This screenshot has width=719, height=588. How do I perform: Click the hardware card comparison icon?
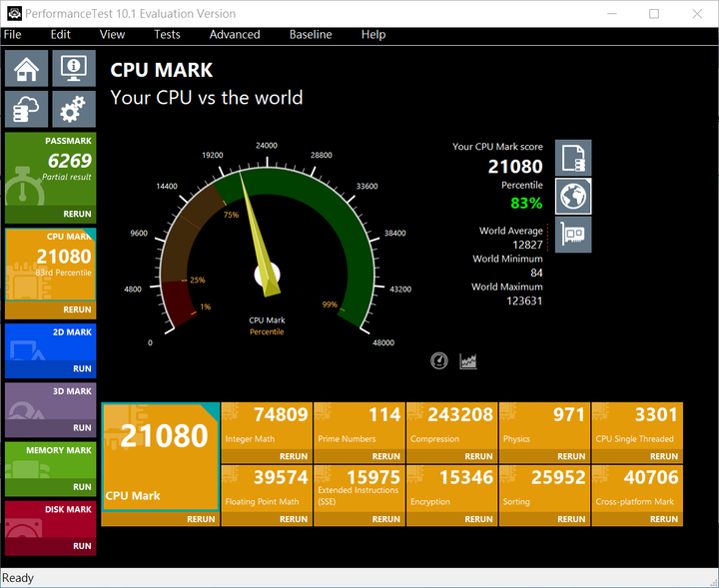point(573,235)
